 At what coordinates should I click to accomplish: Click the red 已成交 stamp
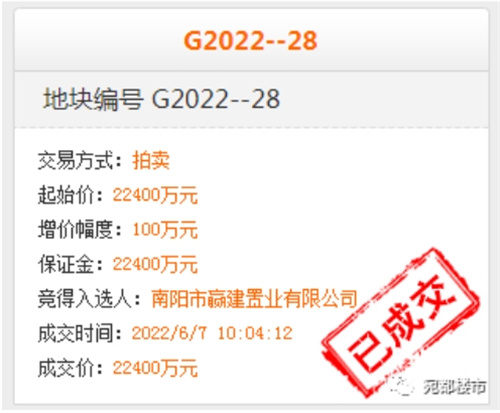400,322
